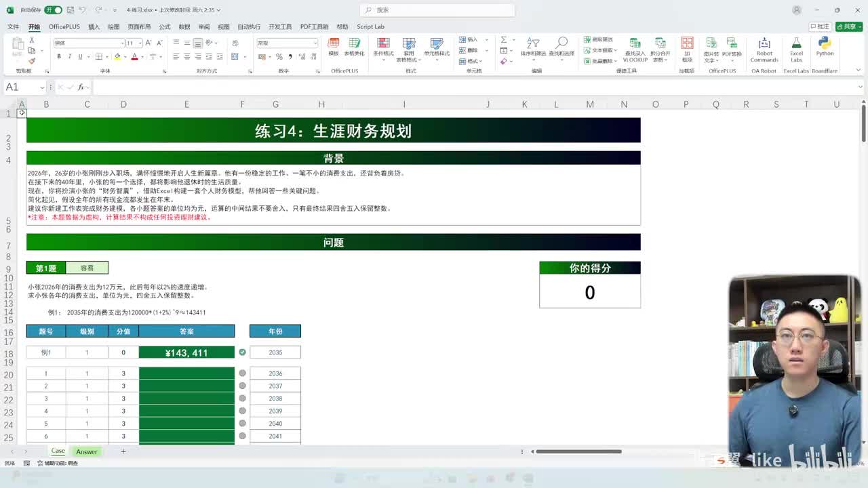Open the Name Box dropdown arrow

(42, 87)
